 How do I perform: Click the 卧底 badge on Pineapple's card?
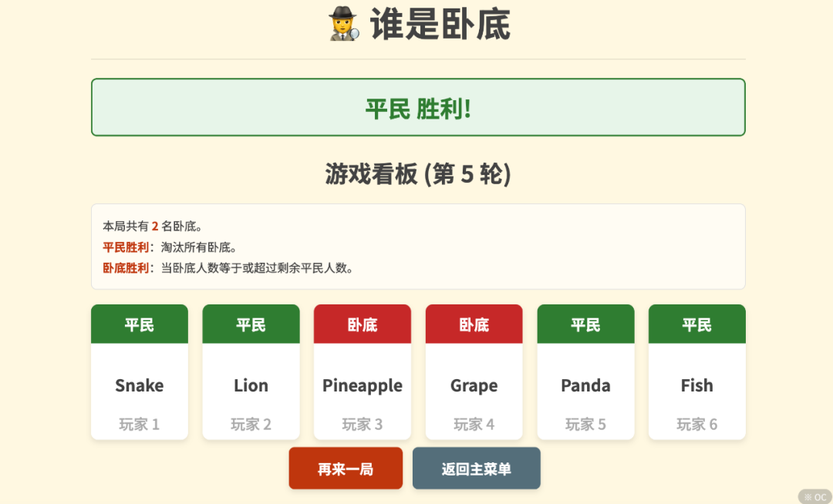click(362, 324)
